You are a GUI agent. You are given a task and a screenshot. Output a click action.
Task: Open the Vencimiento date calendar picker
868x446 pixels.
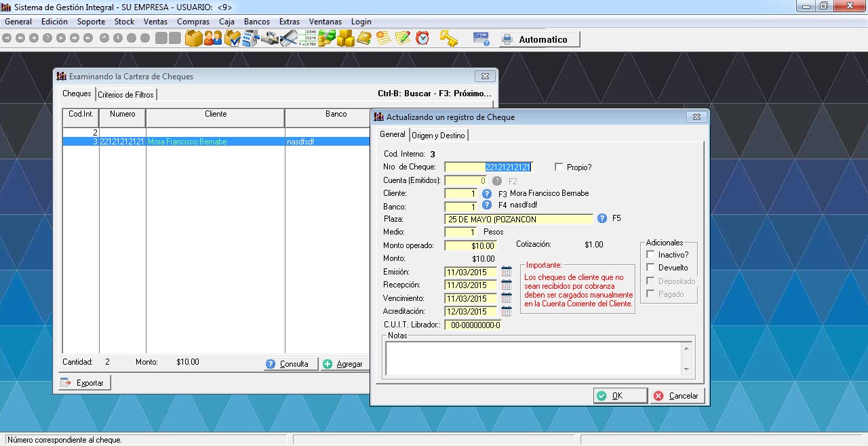coord(507,298)
